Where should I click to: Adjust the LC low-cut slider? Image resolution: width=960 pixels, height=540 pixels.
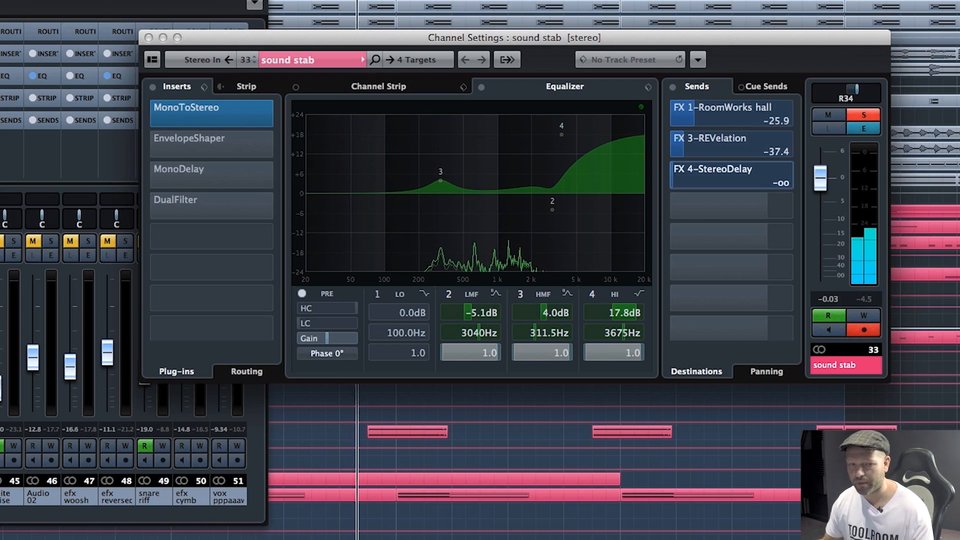327,323
